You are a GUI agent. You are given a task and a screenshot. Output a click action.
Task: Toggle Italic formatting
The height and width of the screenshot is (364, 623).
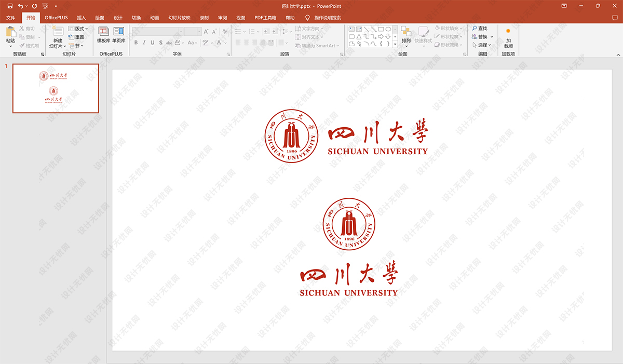point(144,43)
